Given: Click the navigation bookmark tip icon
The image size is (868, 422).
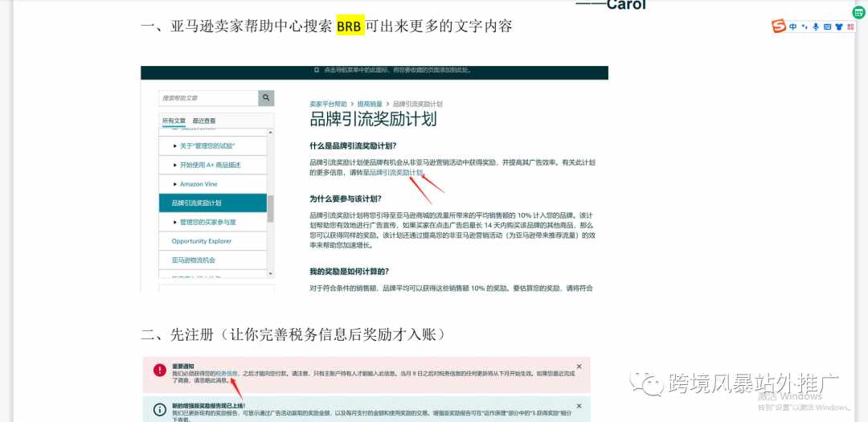Looking at the screenshot, I should [317, 71].
